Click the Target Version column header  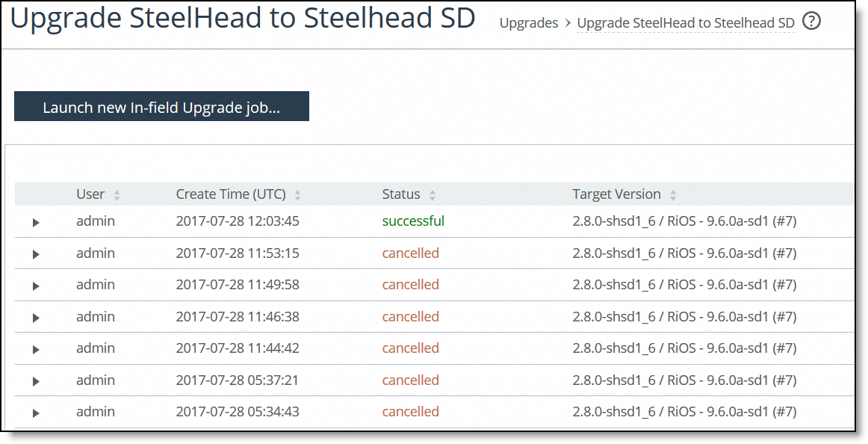[x=616, y=194]
